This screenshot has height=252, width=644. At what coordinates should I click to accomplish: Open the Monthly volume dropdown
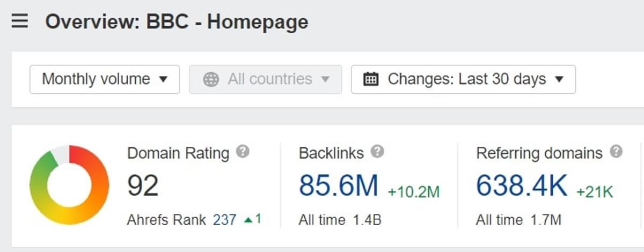coord(105,79)
